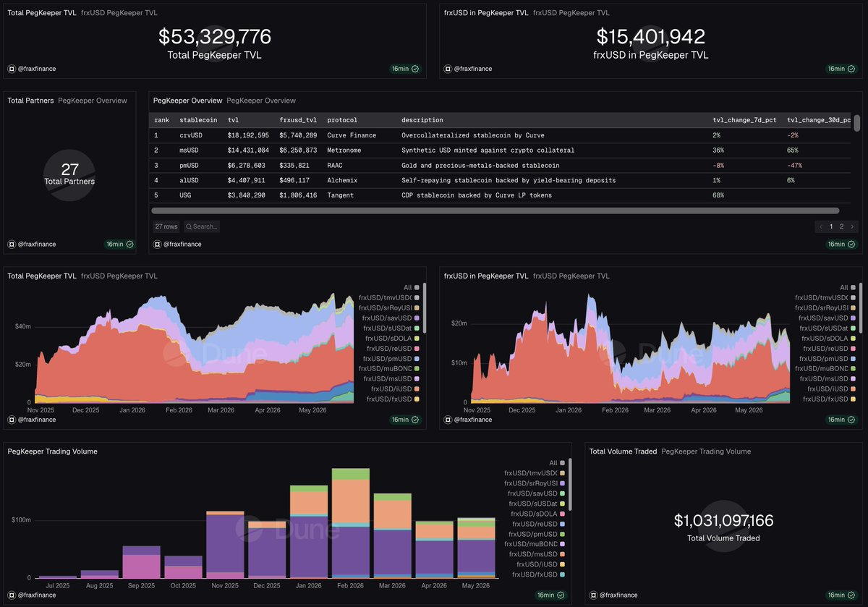This screenshot has height=607, width=868.
Task: Click the vertical scrollbar of the overview table
Action: (x=857, y=123)
